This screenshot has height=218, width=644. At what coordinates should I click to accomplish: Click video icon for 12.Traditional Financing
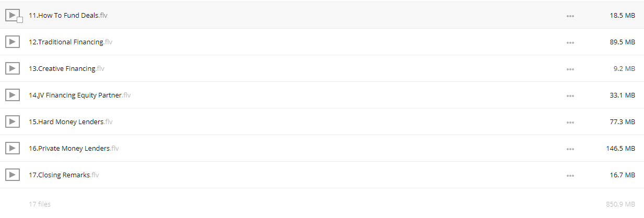click(13, 42)
